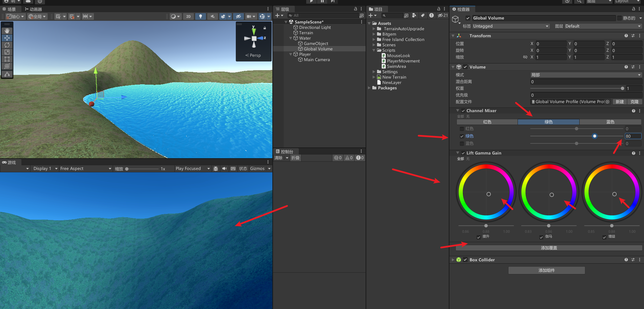Toggle scene lighting bulb icon
Viewport: 644px width, 309px height.
[201, 16]
